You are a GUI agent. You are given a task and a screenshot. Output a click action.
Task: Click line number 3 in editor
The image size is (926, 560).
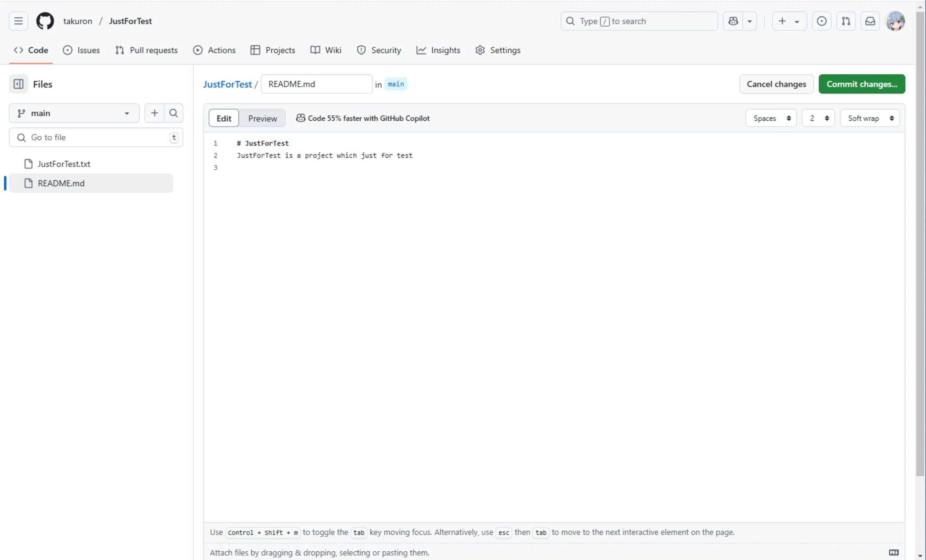[x=215, y=167]
